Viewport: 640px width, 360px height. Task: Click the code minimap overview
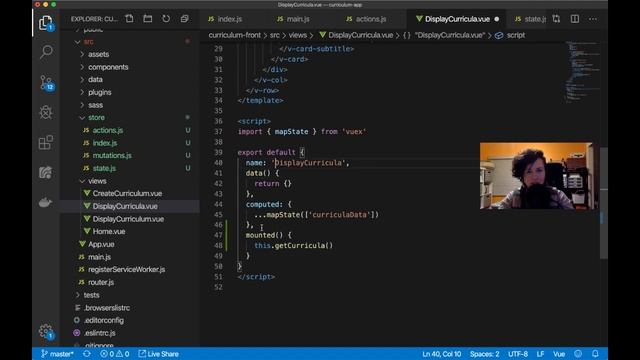[x=582, y=71]
